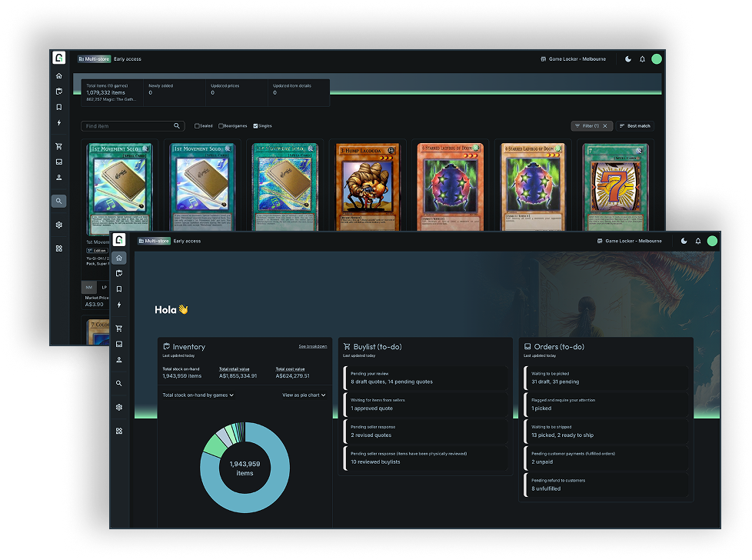
Task: Open the person icon in back window sidebar
Action: coord(59,178)
